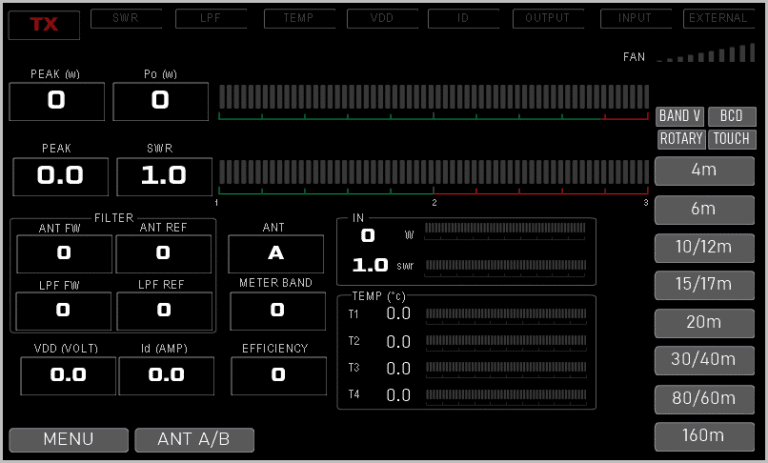768x463 pixels.
Task: Switch to the 15/17m band
Action: click(704, 285)
